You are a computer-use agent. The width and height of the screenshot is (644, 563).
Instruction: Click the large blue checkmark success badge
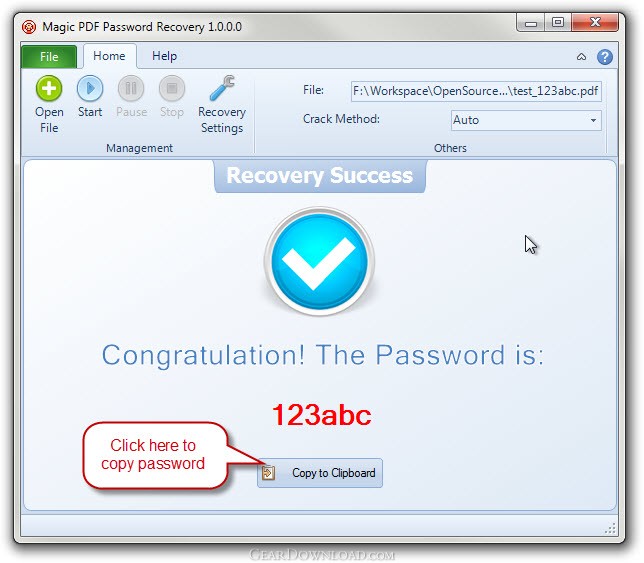pyautogui.click(x=320, y=261)
